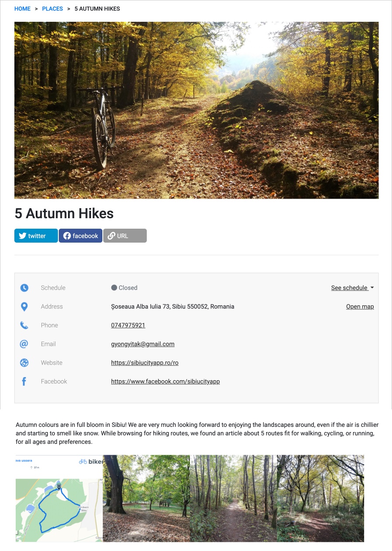392x551 pixels.
Task: Open the autumn forest bike hero image
Action: click(196, 110)
